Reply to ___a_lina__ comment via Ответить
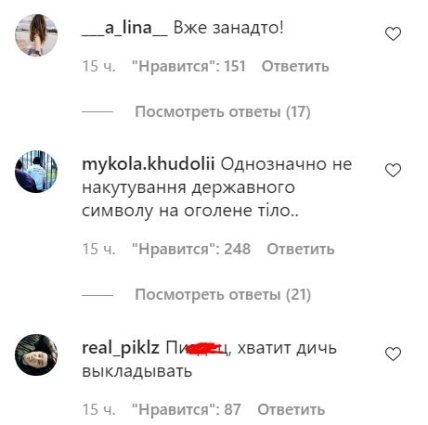This screenshot has height=425, width=428. coord(295,66)
